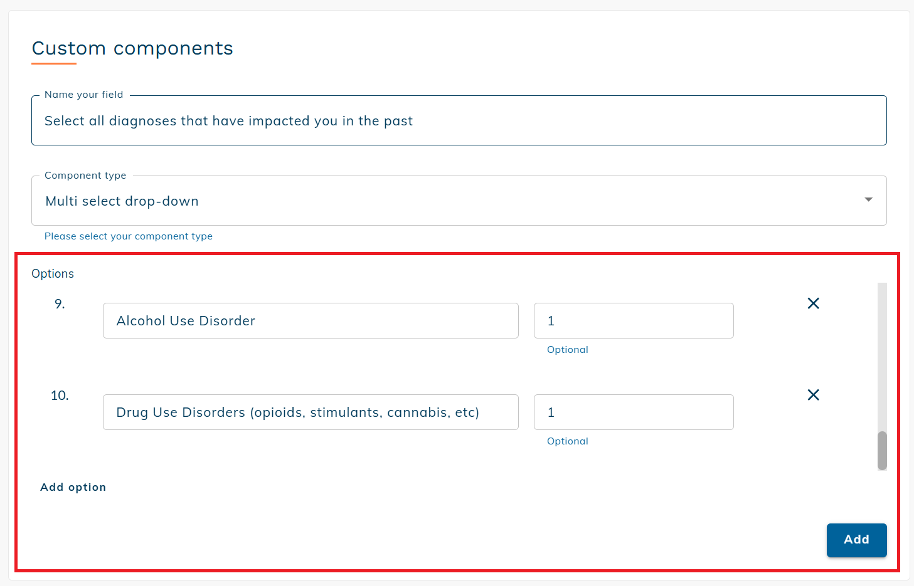Focus the Name your field input

(x=458, y=121)
